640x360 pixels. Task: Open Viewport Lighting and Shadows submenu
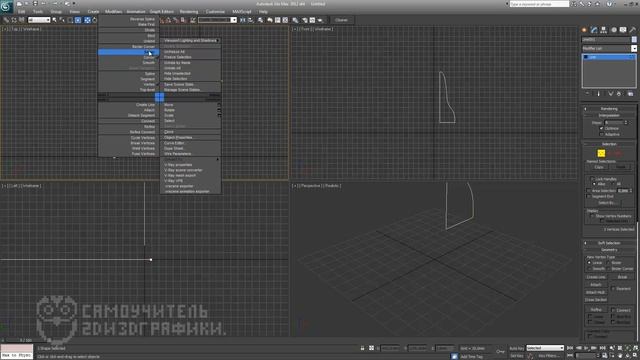191,40
